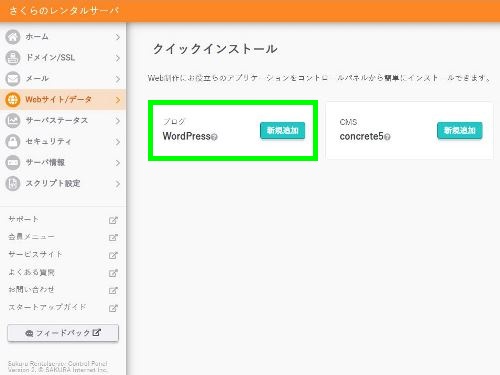Click external link icon next to よくある質問
Screen dimensions: 500x375
[113, 273]
